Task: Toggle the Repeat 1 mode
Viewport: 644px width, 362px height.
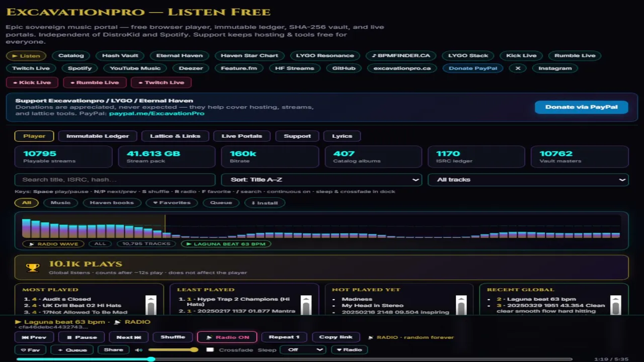Action: tap(284, 337)
